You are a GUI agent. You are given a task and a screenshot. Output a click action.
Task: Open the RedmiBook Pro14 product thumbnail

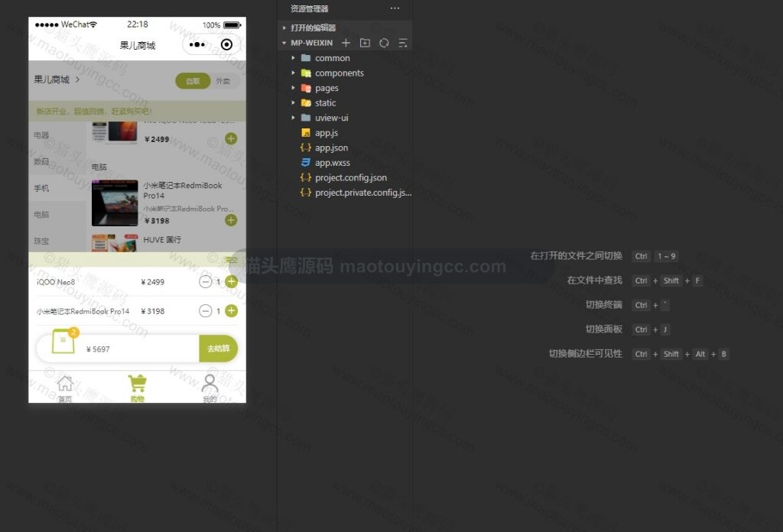pos(115,203)
